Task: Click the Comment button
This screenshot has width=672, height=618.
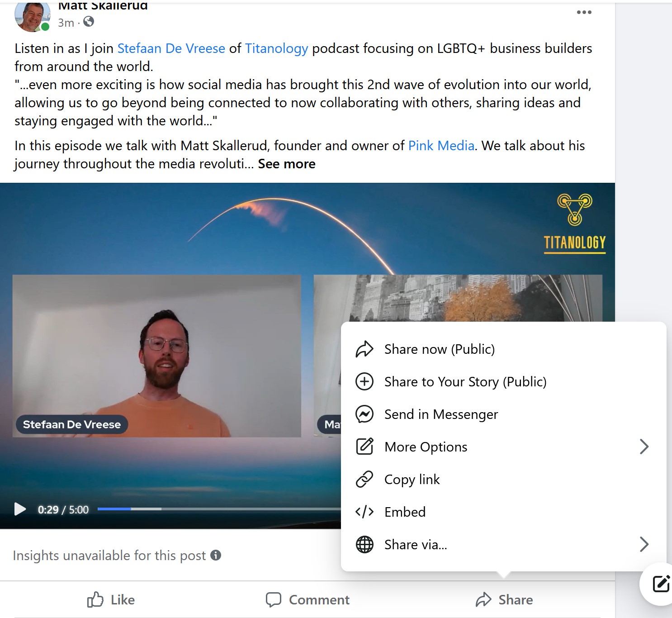Action: coord(308,600)
